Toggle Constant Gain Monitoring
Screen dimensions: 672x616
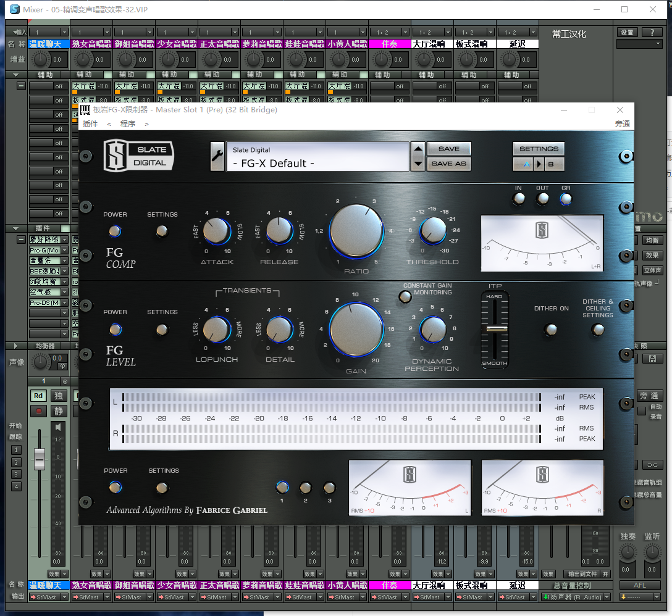(405, 296)
